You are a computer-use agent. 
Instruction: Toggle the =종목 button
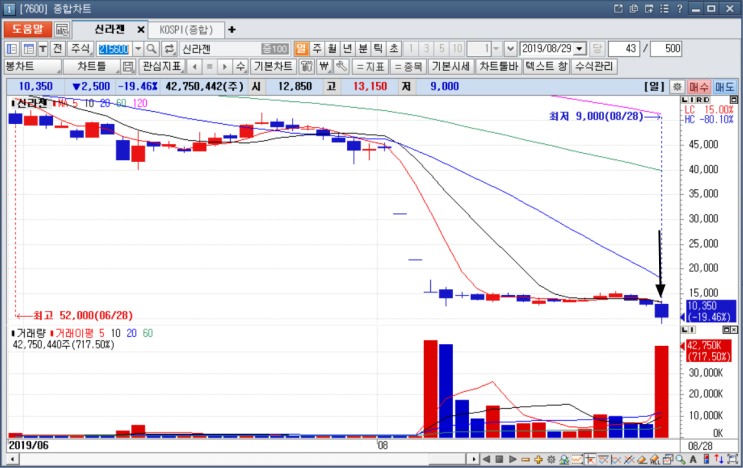pos(408,67)
